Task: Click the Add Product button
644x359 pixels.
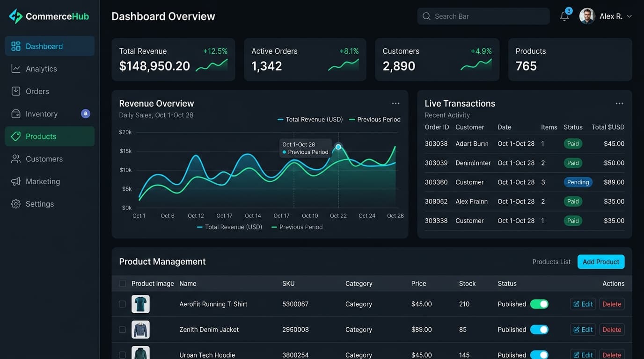Action: click(601, 262)
